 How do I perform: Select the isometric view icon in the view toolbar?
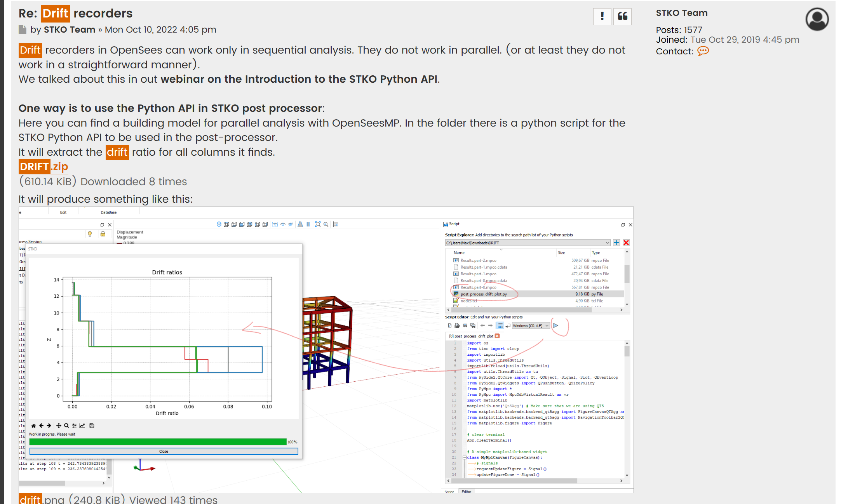[x=219, y=224]
